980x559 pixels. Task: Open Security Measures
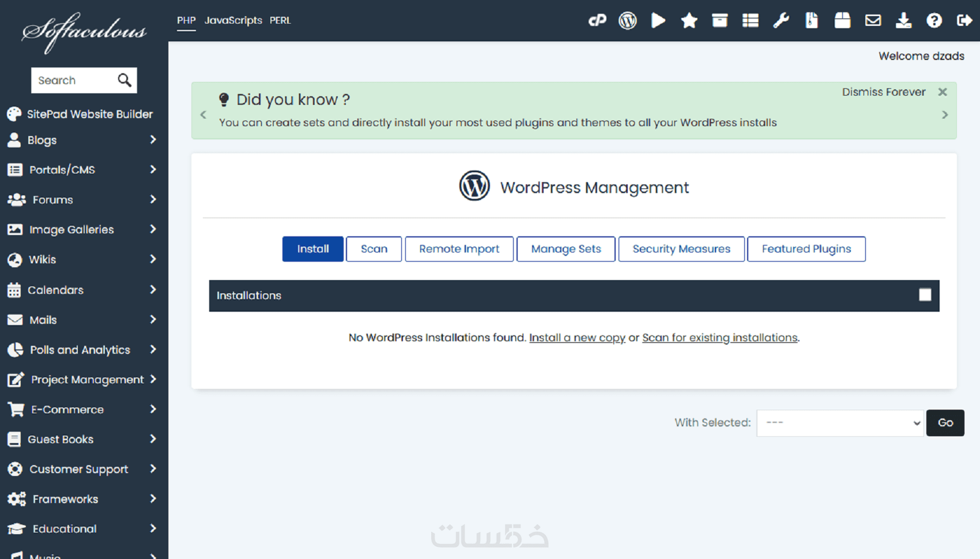[x=681, y=249]
